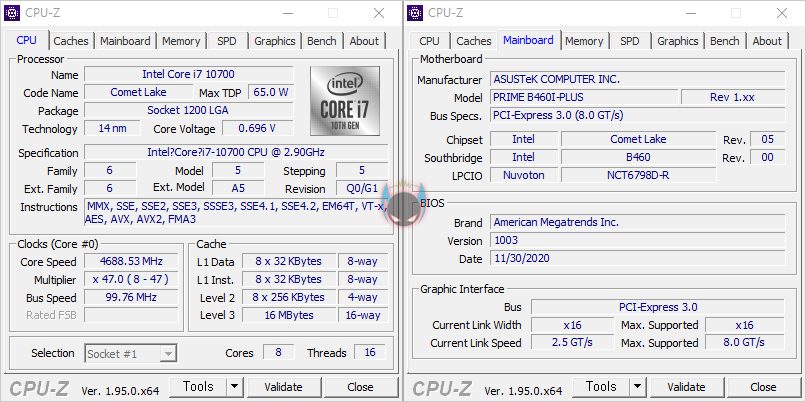Open Caches tab in right CPU-Z window
Screen dimensions: 806x402
pos(474,41)
